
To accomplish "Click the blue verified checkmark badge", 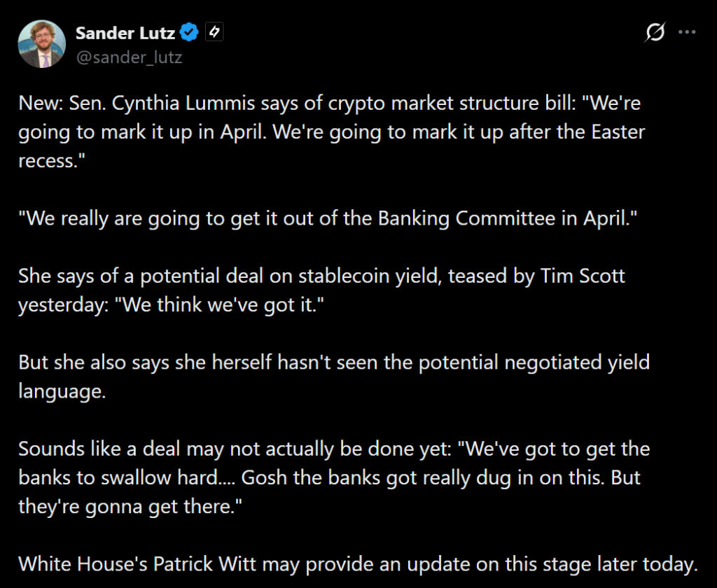I will 190,32.
